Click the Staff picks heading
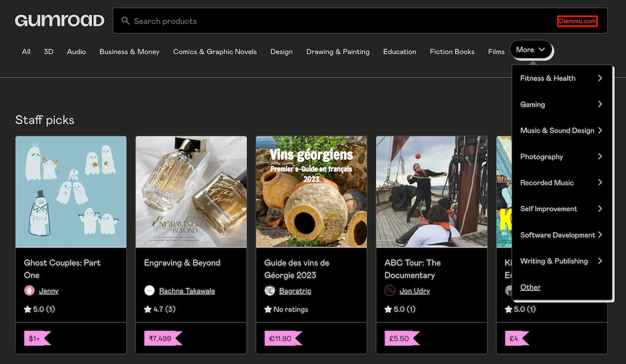This screenshot has height=364, width=626. [x=45, y=120]
